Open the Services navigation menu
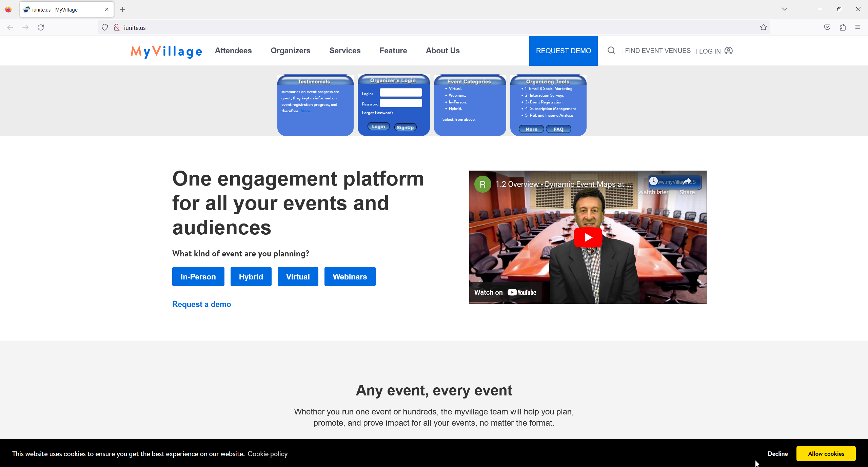 (345, 51)
